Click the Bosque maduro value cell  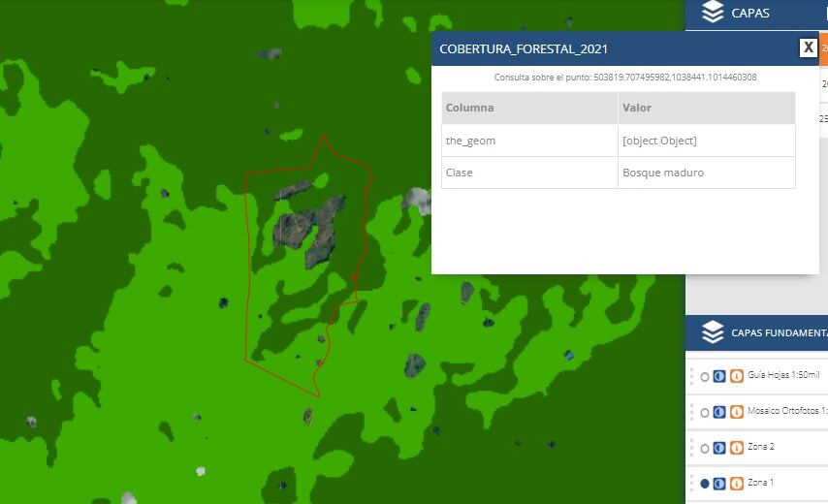tap(706, 173)
